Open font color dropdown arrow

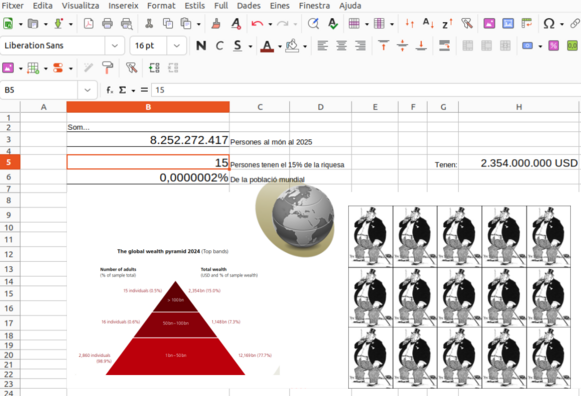tap(280, 46)
